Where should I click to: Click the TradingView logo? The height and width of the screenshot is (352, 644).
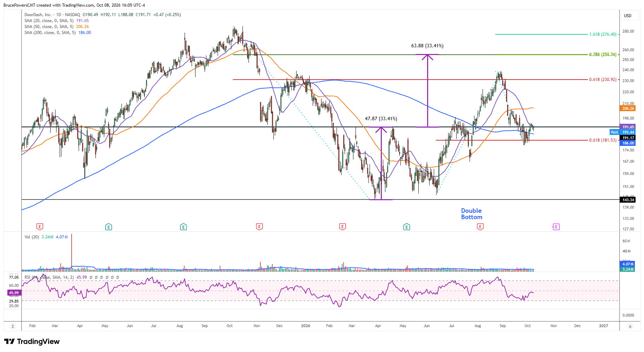32,341
